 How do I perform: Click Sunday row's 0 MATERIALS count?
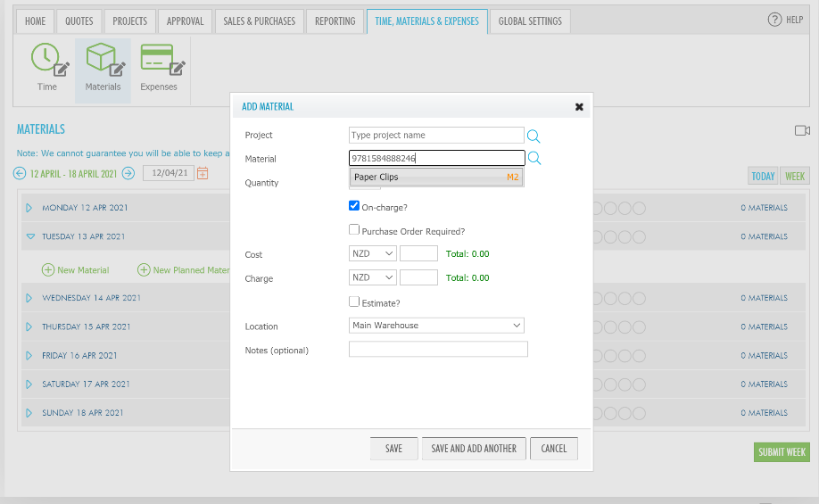coord(764,413)
